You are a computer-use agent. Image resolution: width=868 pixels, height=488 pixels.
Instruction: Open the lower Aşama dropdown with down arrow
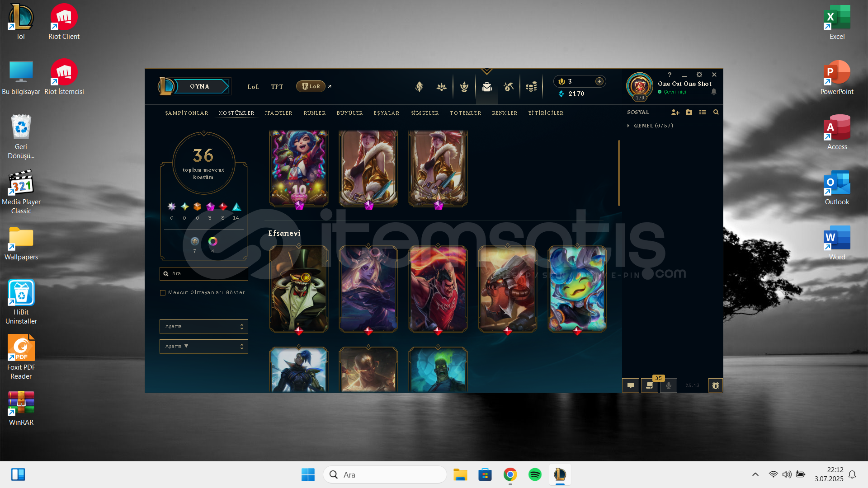point(204,347)
